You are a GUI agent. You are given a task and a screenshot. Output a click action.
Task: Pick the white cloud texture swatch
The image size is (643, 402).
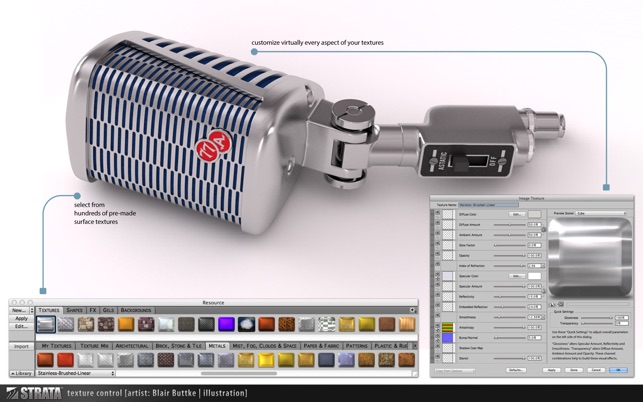click(x=246, y=324)
